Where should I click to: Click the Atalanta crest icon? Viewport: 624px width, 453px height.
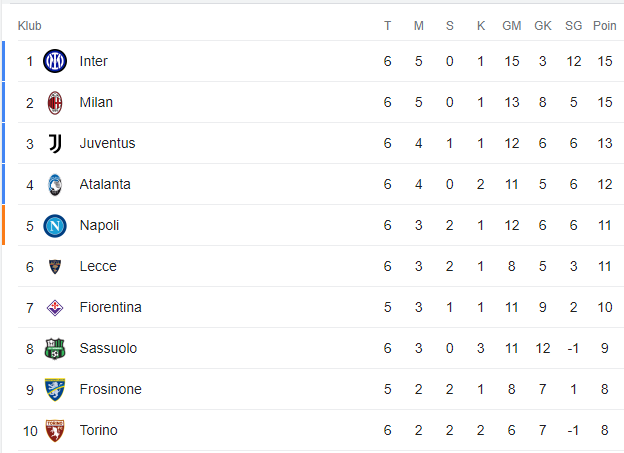point(55,185)
